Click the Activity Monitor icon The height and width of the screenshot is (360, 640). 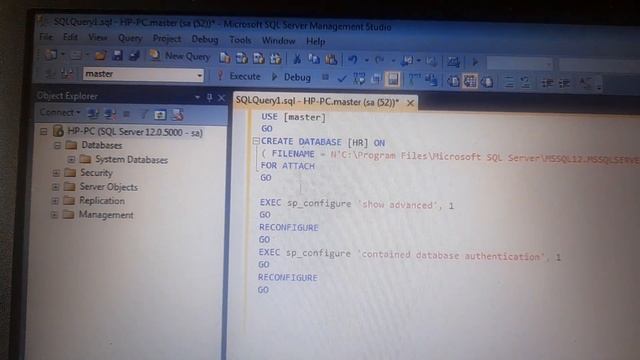pyautogui.click(x=453, y=62)
